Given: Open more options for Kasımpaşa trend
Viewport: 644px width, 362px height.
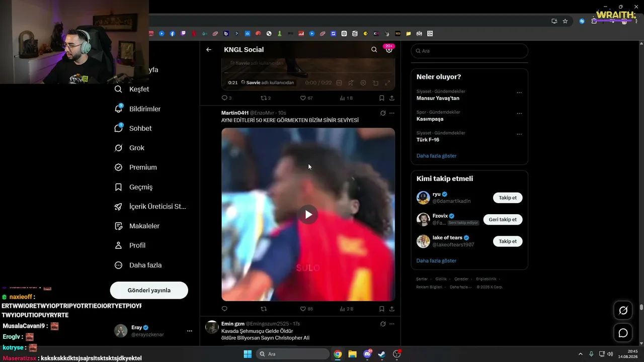Looking at the screenshot, I should pyautogui.click(x=519, y=113).
